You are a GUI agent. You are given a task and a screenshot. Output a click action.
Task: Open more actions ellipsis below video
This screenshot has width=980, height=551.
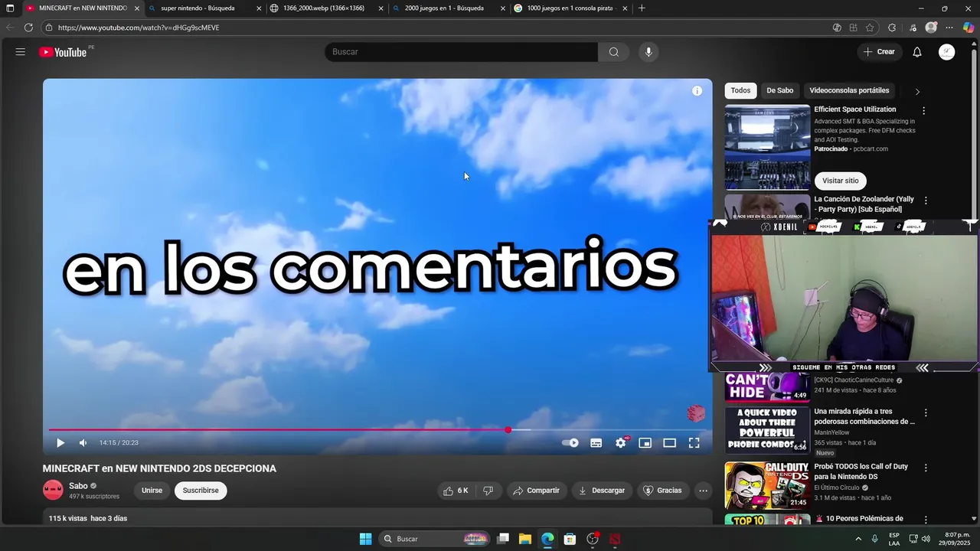[x=703, y=491]
